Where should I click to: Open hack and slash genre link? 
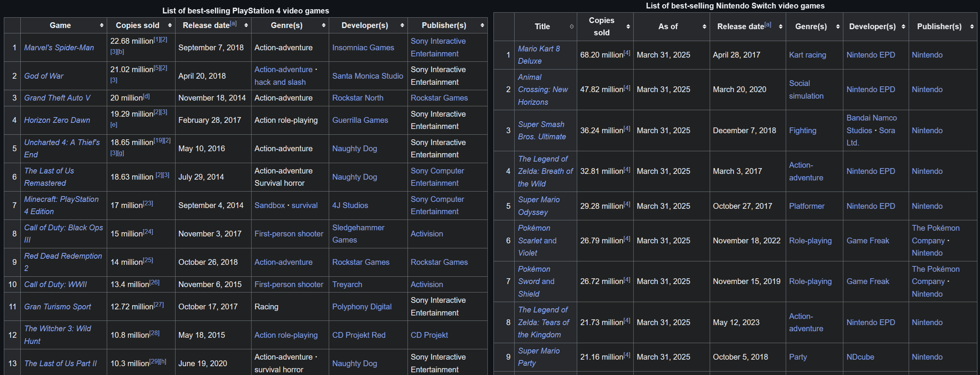click(280, 82)
